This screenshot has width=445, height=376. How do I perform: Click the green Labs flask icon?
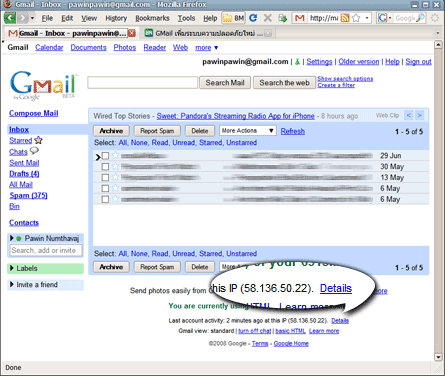pos(297,62)
